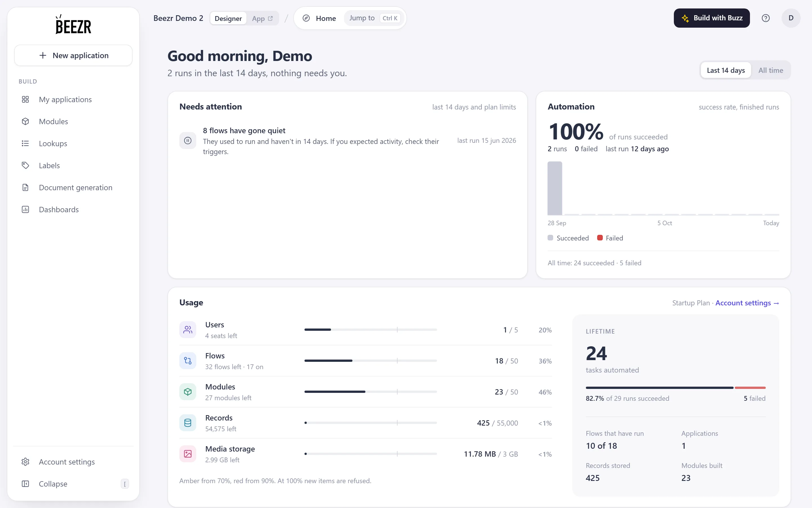The image size is (812, 508).
Task: Open My applications page
Action: coord(73,99)
